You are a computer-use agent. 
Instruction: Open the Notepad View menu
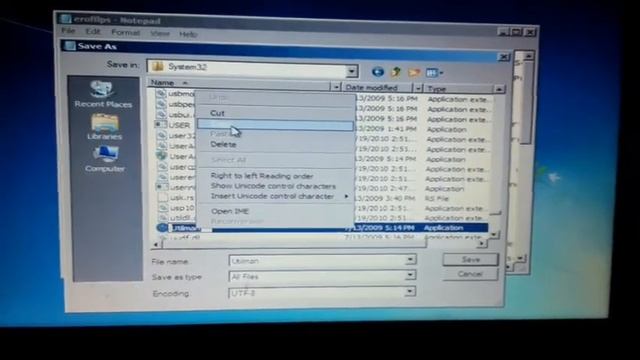[x=160, y=33]
